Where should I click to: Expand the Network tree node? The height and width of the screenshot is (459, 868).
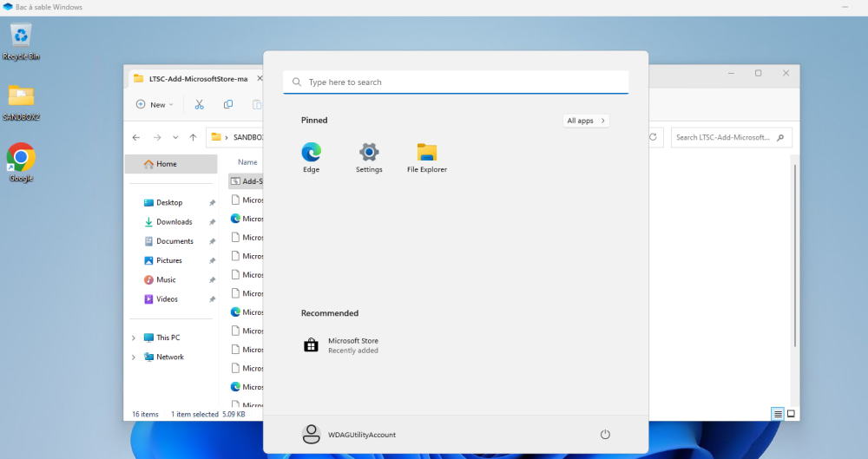[x=134, y=357]
